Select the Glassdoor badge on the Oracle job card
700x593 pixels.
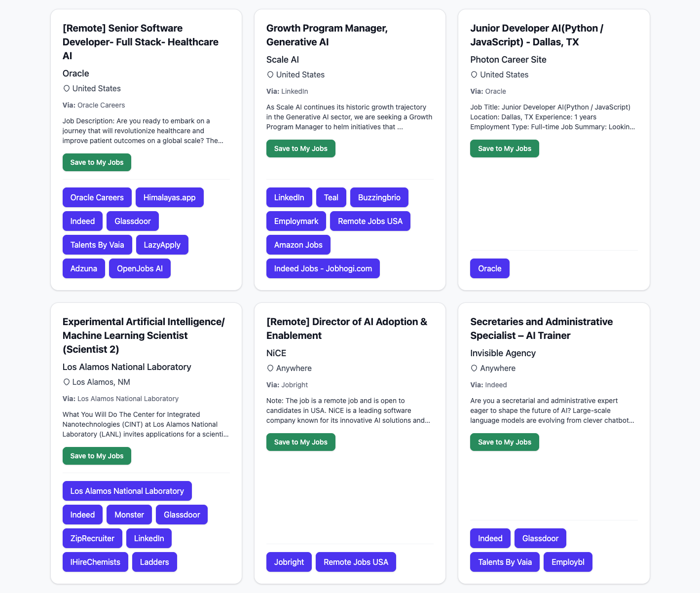pyautogui.click(x=132, y=221)
